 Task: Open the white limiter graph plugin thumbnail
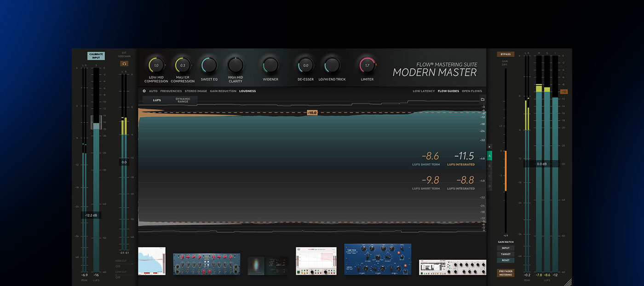click(x=316, y=261)
